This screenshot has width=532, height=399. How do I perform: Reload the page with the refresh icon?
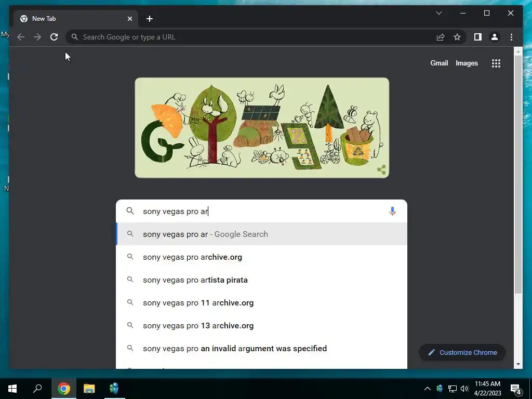[x=54, y=37]
